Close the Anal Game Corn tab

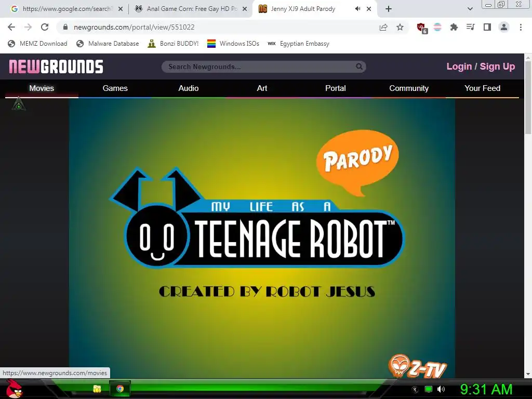(245, 9)
